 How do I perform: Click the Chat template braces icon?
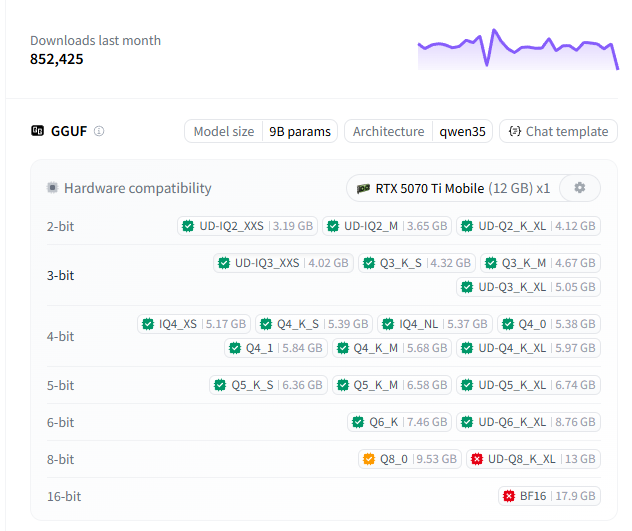pos(515,131)
